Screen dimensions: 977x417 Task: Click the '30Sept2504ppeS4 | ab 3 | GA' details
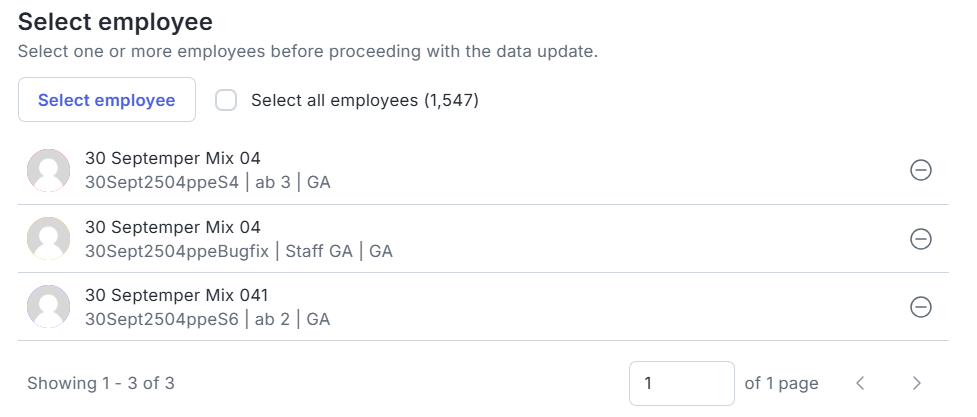coord(207,182)
